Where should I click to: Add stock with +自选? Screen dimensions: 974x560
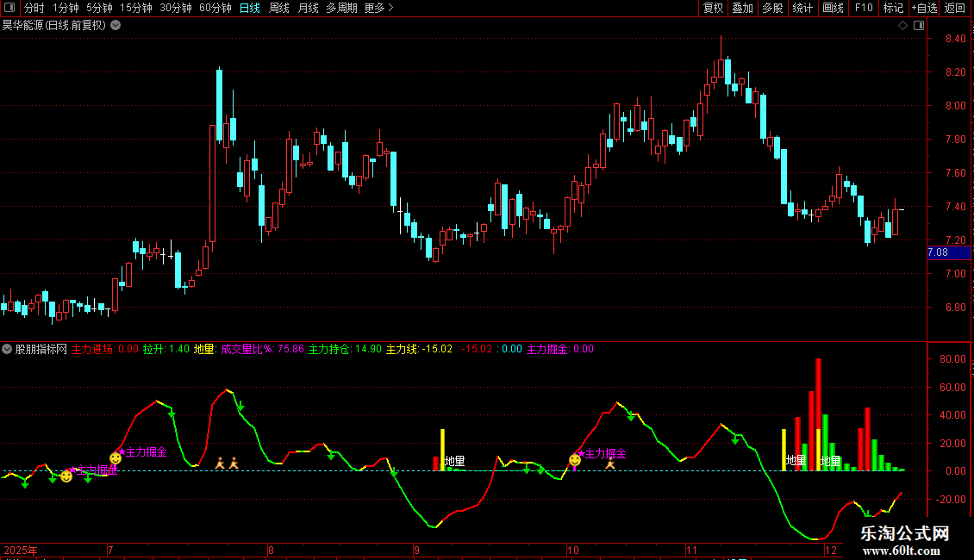click(924, 8)
